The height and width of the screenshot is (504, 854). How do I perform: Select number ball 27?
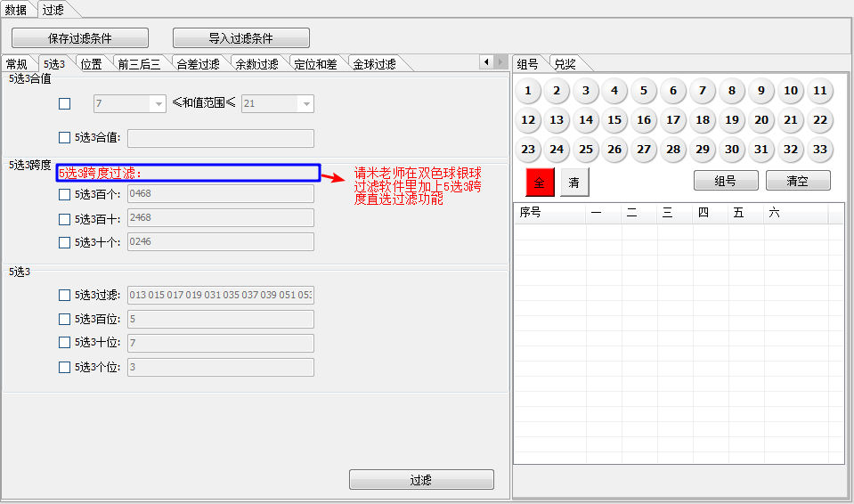pos(644,150)
